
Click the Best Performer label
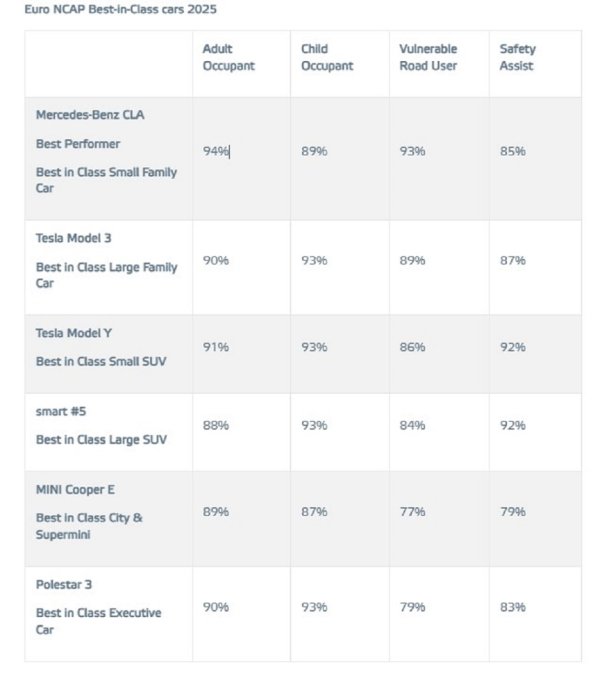coord(78,144)
